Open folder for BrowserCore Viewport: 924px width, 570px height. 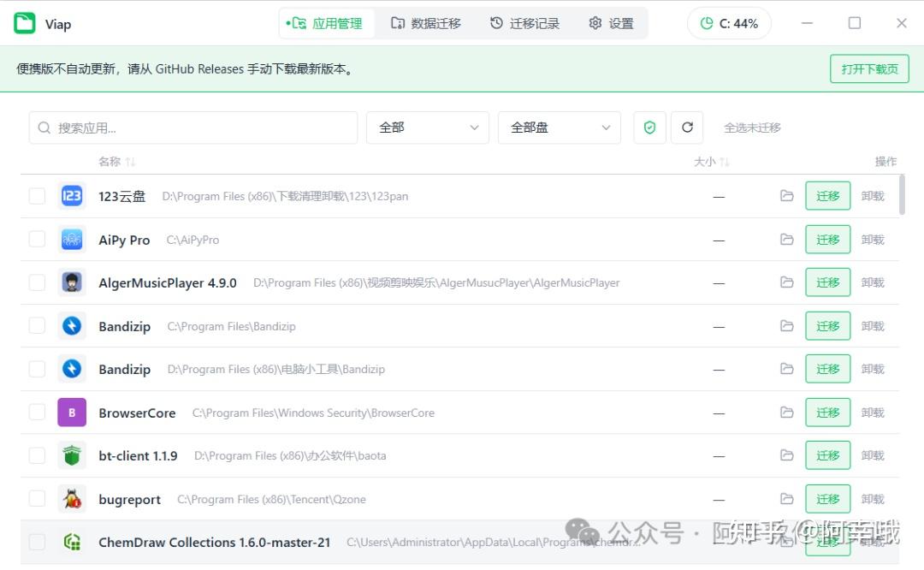click(787, 412)
